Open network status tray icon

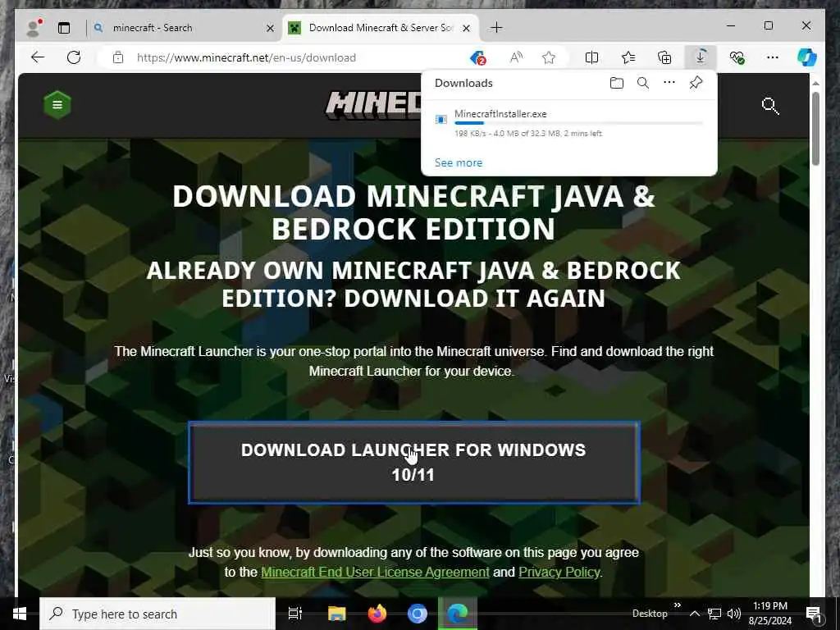click(714, 614)
